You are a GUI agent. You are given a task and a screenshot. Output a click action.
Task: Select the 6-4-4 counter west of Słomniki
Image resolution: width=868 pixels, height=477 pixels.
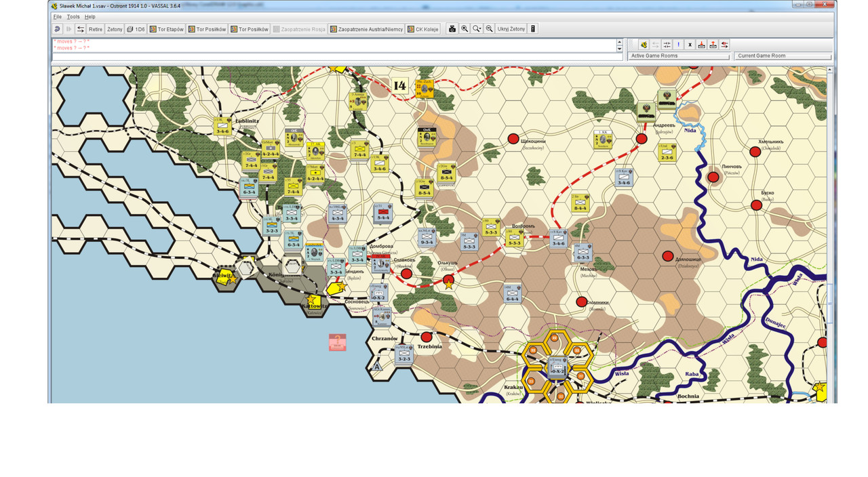pos(512,293)
